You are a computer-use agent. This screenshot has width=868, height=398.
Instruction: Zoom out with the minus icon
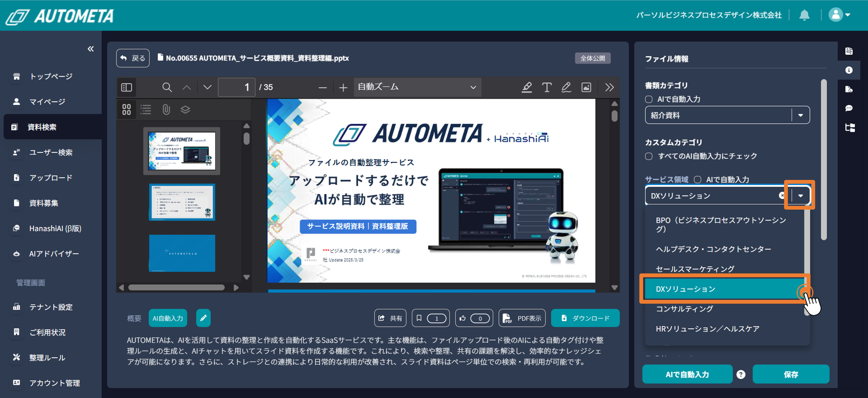click(322, 88)
